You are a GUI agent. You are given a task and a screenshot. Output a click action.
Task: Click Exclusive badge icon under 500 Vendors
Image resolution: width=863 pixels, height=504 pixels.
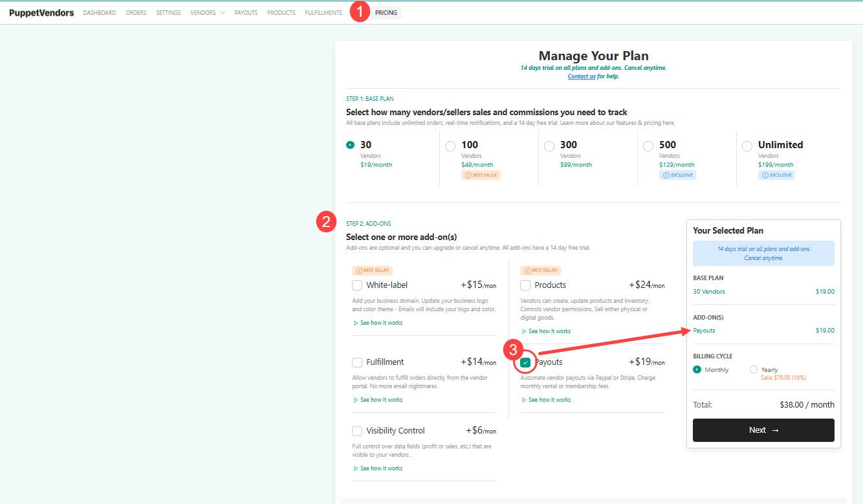tap(665, 175)
